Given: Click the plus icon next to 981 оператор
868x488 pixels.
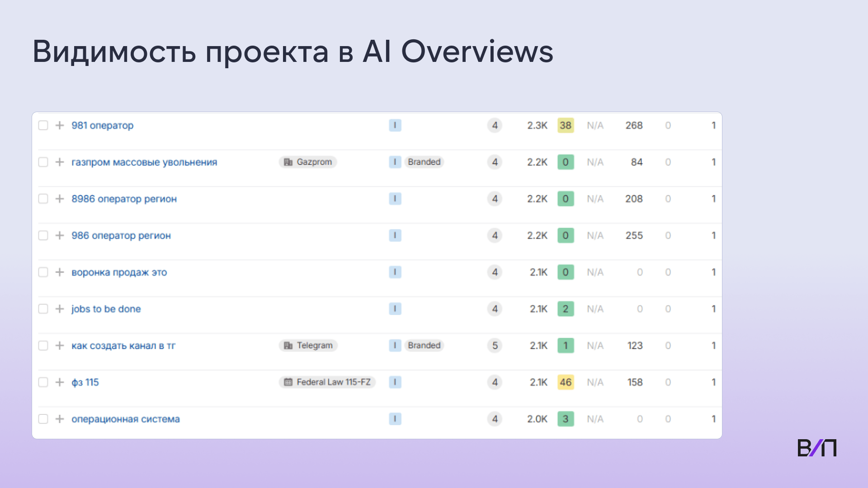Looking at the screenshot, I should (60, 125).
